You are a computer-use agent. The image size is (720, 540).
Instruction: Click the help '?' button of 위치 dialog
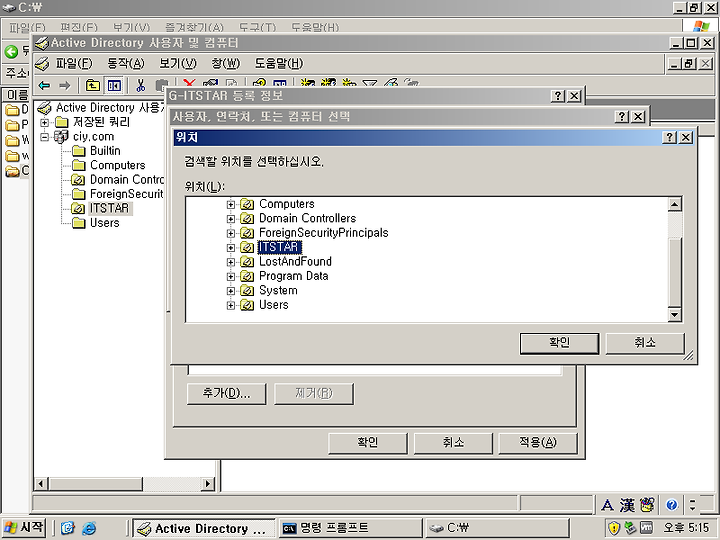tap(670, 137)
